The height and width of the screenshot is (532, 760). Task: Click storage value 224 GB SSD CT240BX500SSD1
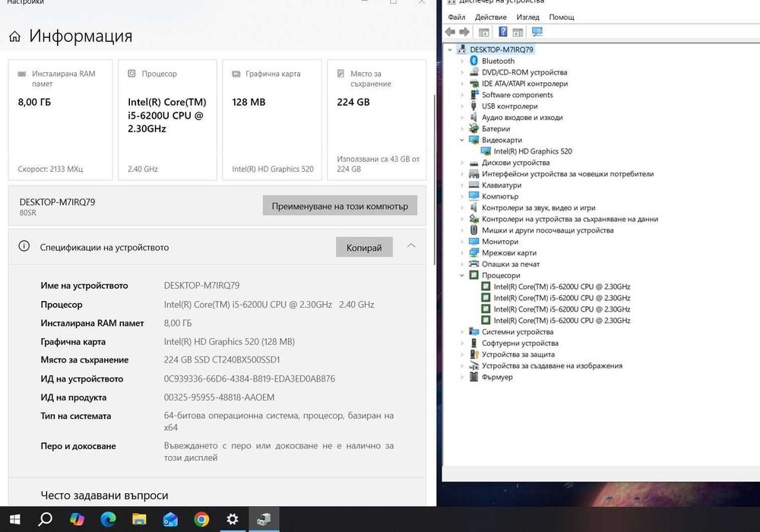222,359
